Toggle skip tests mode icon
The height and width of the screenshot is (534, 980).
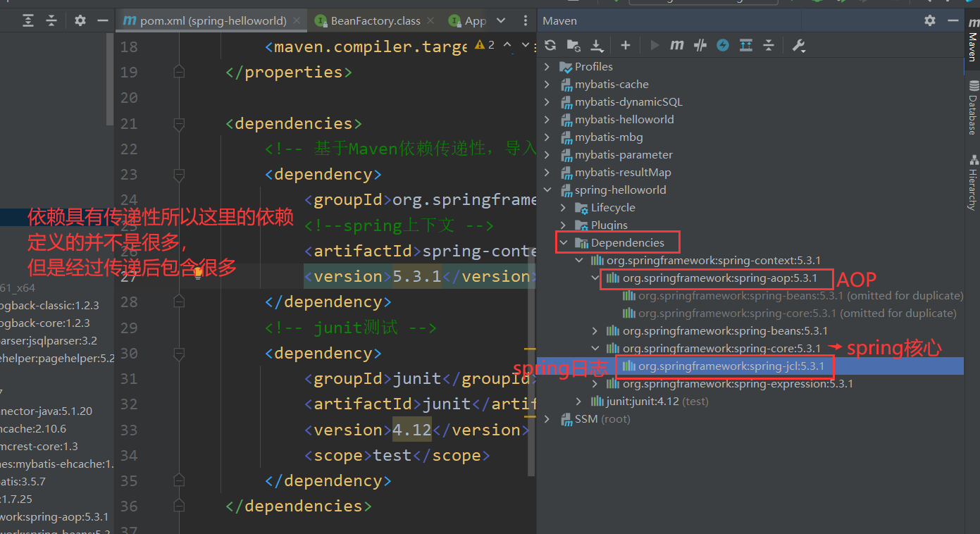700,45
